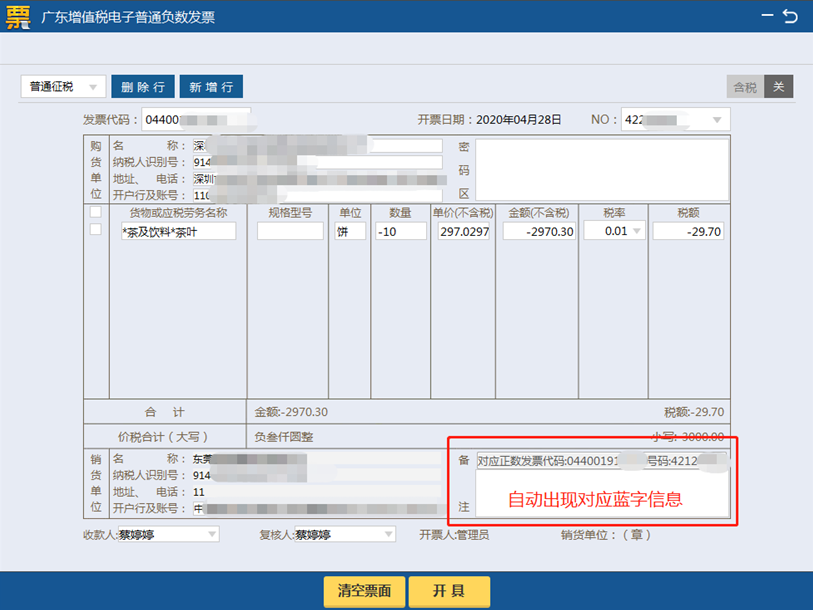The image size is (813, 610).
Task: Click the 开票日期 2020年04月28日 text
Action: [x=489, y=120]
